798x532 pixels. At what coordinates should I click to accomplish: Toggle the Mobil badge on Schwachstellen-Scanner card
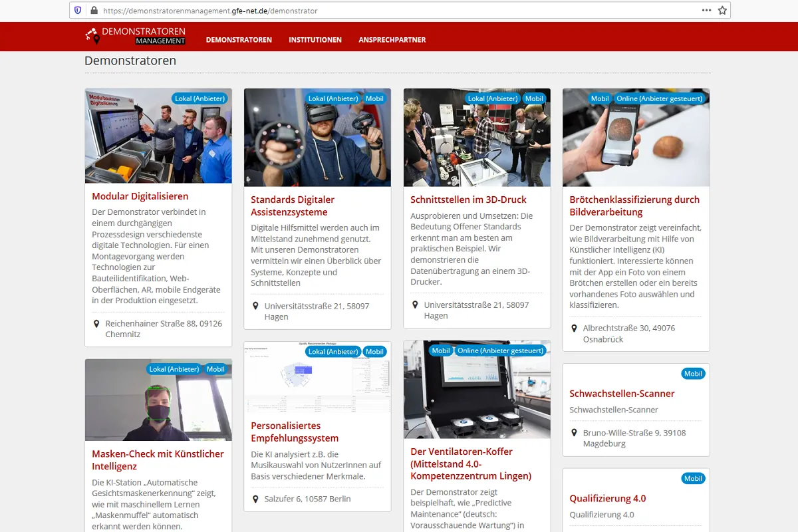tap(694, 374)
